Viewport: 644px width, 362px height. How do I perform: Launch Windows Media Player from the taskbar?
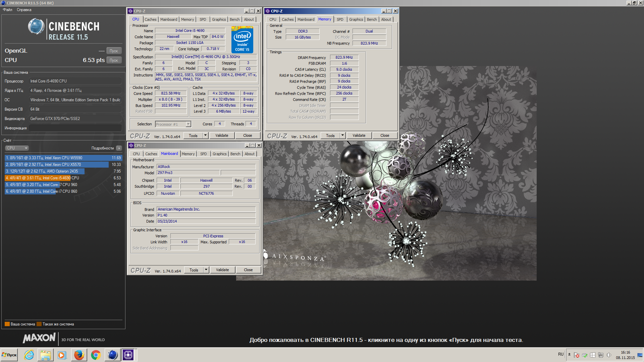tap(62, 355)
